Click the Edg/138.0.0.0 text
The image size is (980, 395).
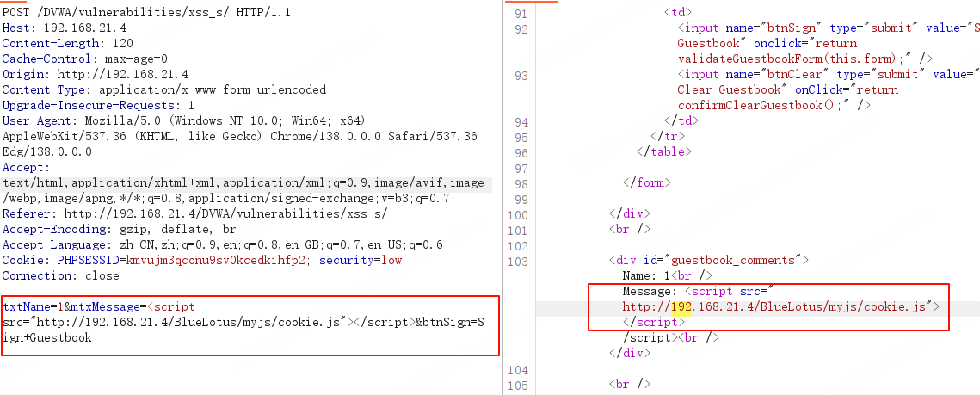46,151
